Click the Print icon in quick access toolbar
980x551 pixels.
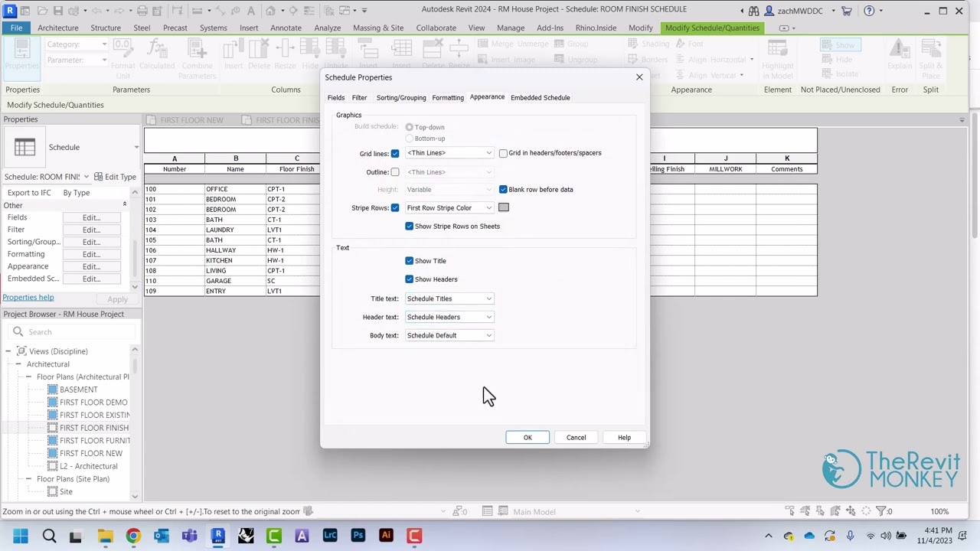143,11
